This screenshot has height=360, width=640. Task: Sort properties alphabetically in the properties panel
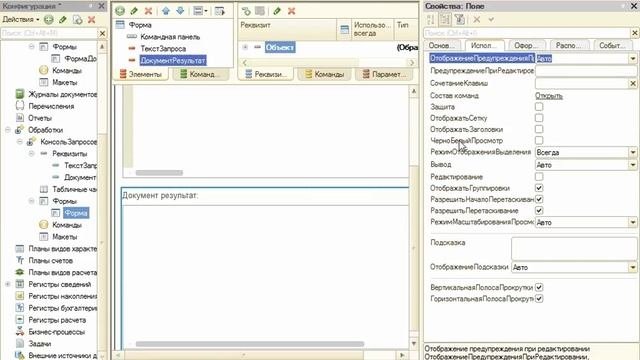[x=431, y=19]
